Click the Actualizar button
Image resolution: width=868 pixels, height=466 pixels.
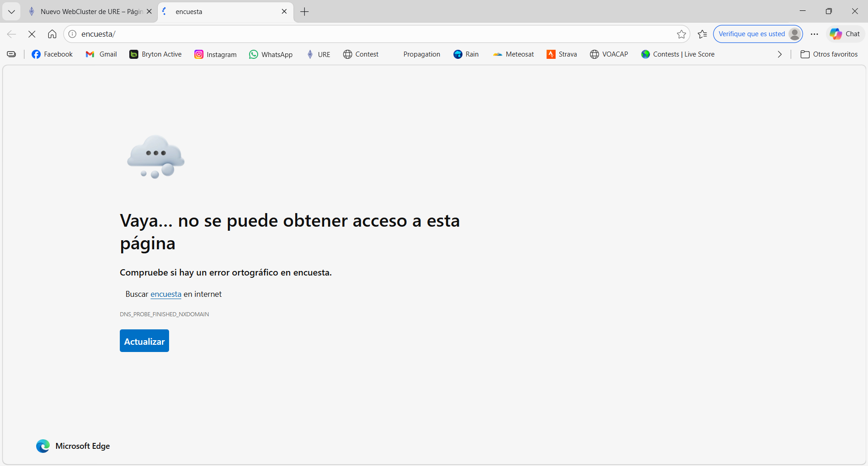tap(144, 341)
